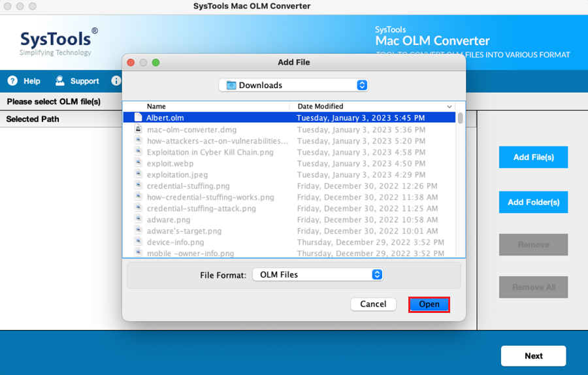Select Albert.olm in the file list

(289, 118)
